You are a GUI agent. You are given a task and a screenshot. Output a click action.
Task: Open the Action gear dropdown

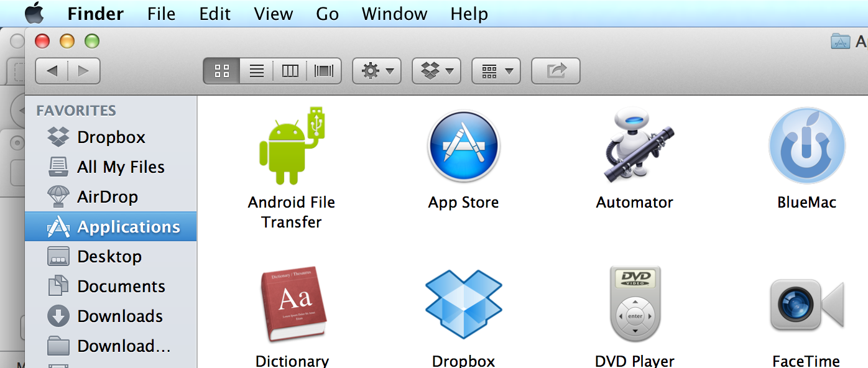tap(377, 71)
